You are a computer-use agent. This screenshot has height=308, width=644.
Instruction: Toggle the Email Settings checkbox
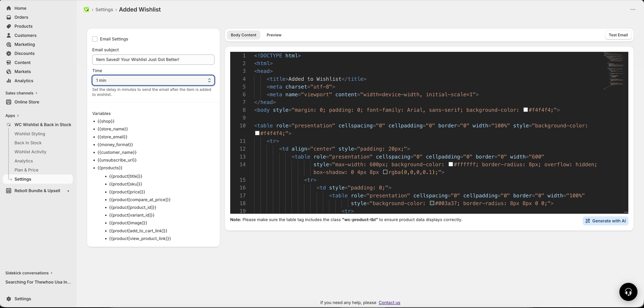point(95,39)
